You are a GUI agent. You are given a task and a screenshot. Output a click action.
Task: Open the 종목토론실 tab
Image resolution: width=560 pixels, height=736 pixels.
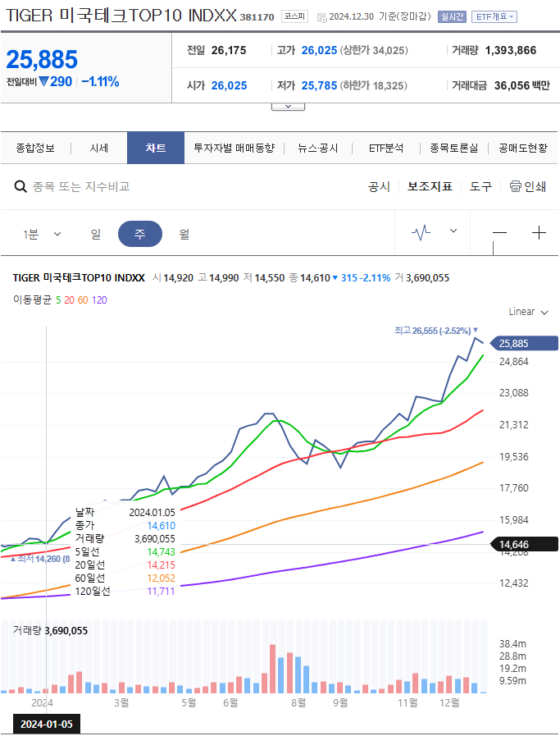(454, 149)
